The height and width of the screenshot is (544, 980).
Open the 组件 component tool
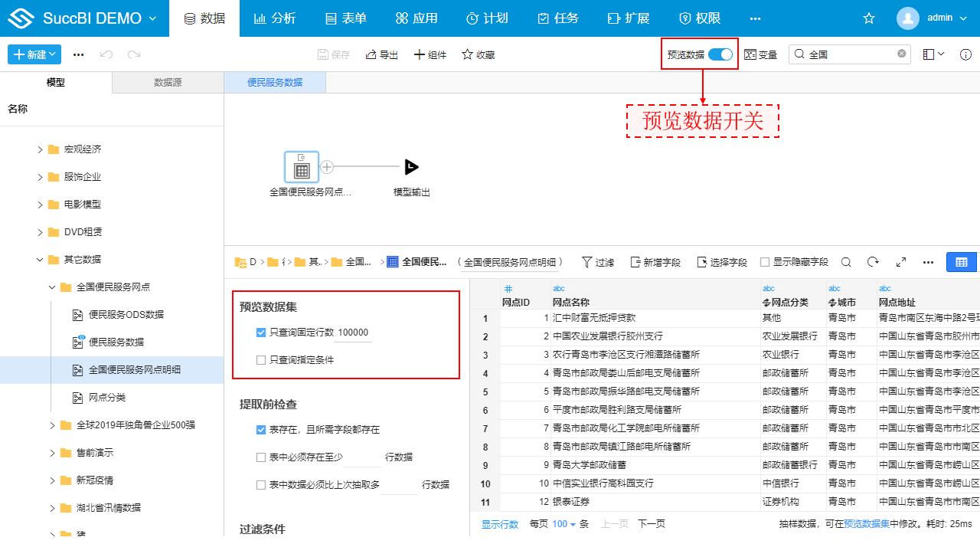[430, 54]
